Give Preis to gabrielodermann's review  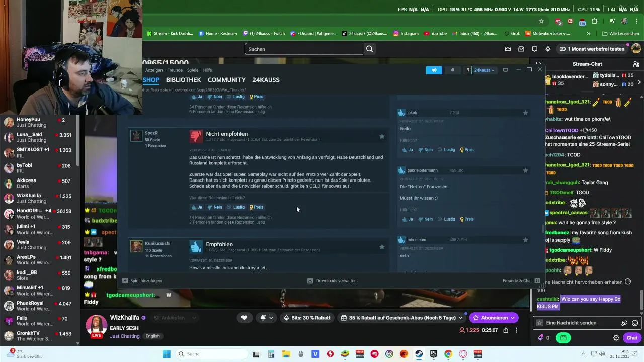point(467,219)
